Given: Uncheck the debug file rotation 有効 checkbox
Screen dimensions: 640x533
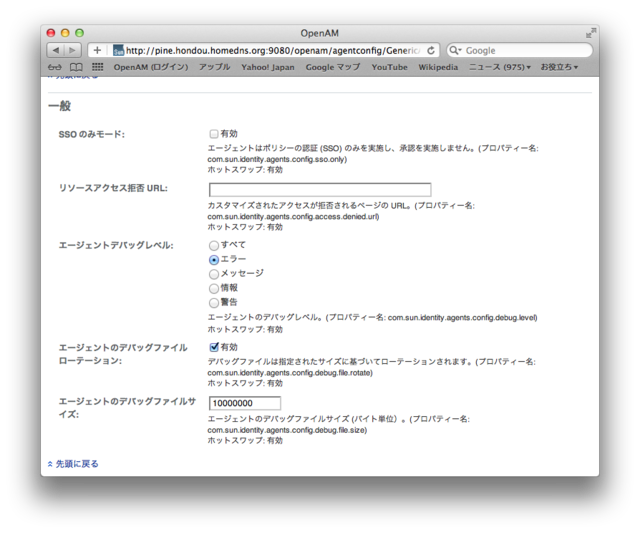Looking at the screenshot, I should coord(214,347).
